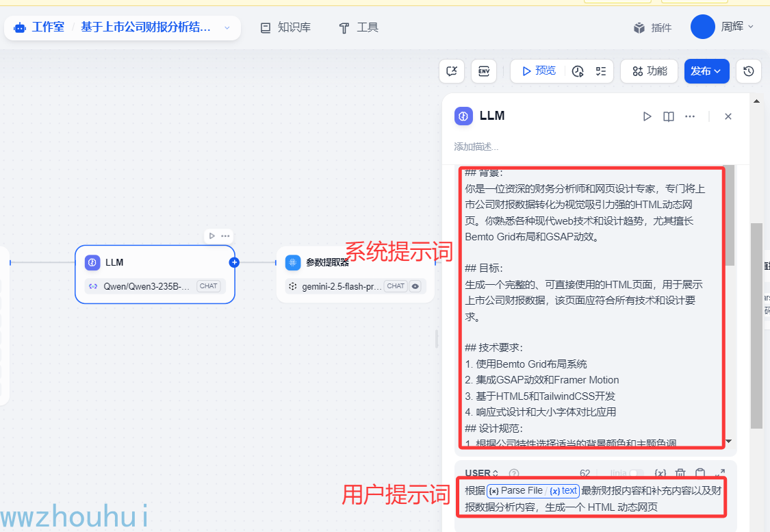
Task: Open the 知识库 knowledge tab
Action: 286,27
